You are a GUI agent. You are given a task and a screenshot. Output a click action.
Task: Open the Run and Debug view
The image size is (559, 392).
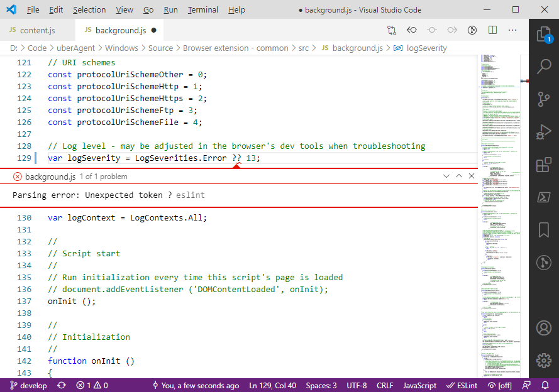[543, 131]
